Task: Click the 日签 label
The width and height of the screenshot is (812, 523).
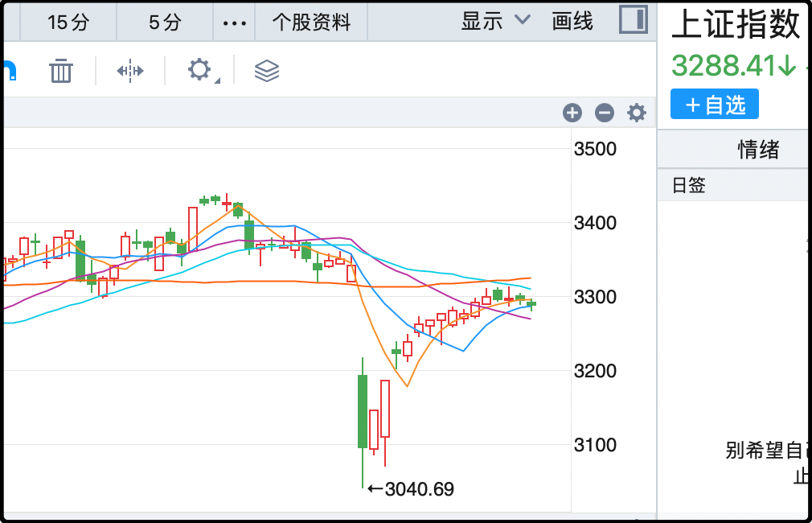Action: coord(689,186)
